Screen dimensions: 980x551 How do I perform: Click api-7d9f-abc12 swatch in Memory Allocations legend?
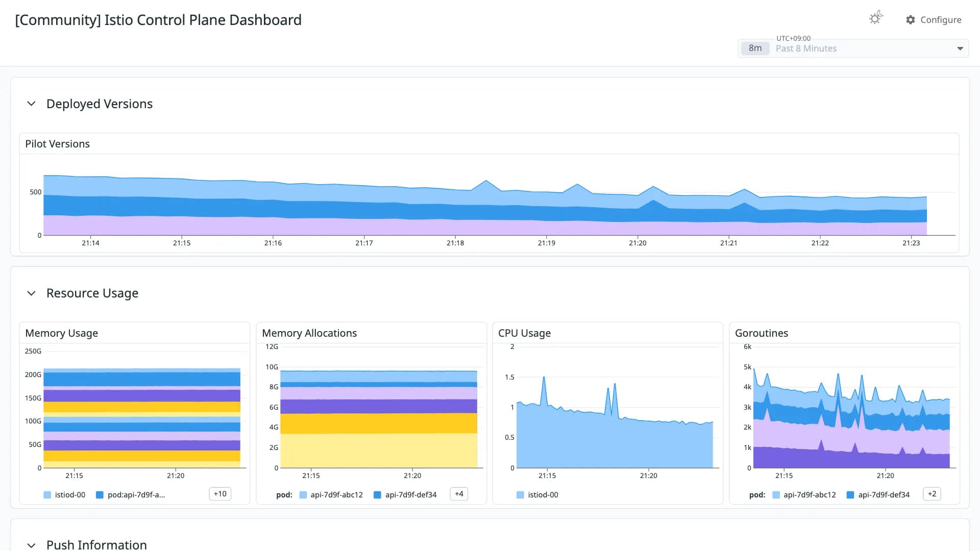(303, 495)
